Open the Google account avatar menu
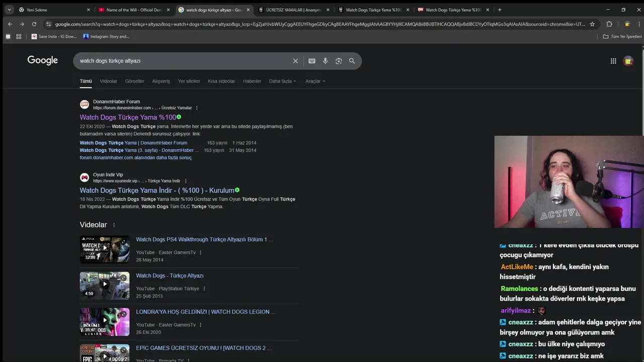The image size is (644, 362). point(628,61)
